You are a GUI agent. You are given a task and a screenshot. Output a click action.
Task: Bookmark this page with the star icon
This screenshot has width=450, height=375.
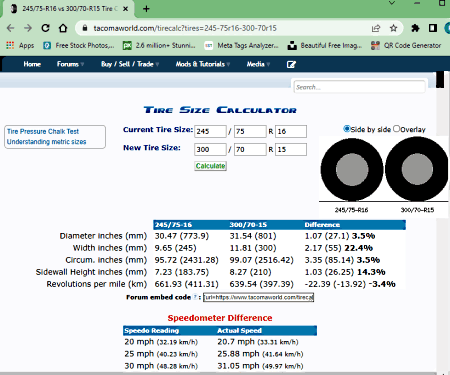(x=393, y=28)
